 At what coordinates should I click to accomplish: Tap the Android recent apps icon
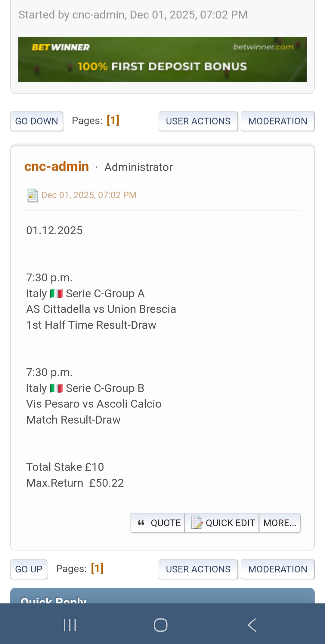pos(70,625)
